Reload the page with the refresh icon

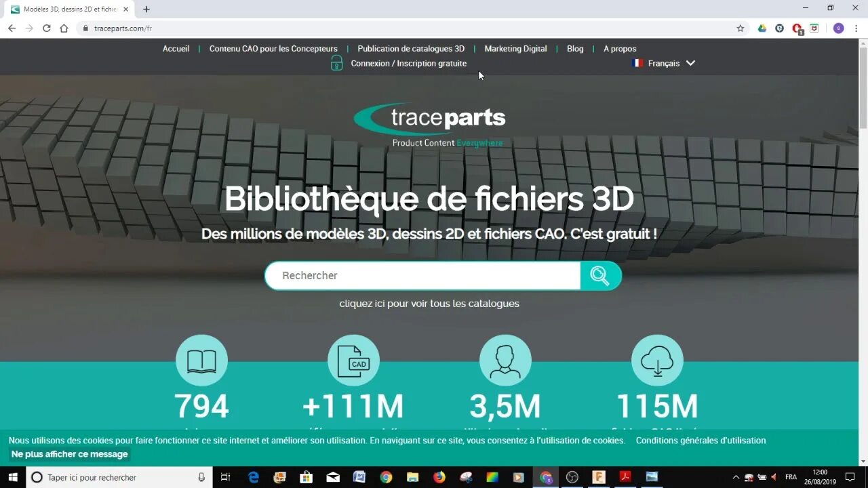click(47, 28)
